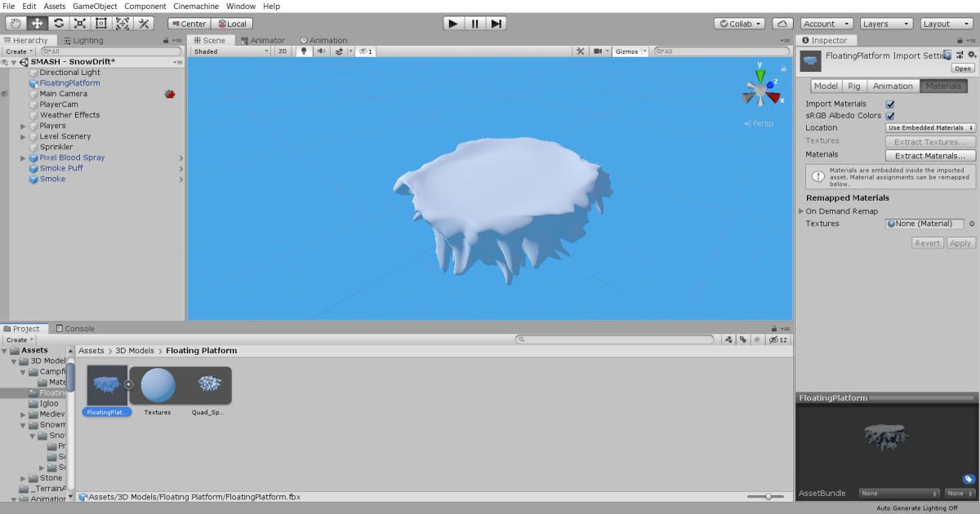Click the Hierarchy Create button
980x514 pixels.
tap(20, 51)
